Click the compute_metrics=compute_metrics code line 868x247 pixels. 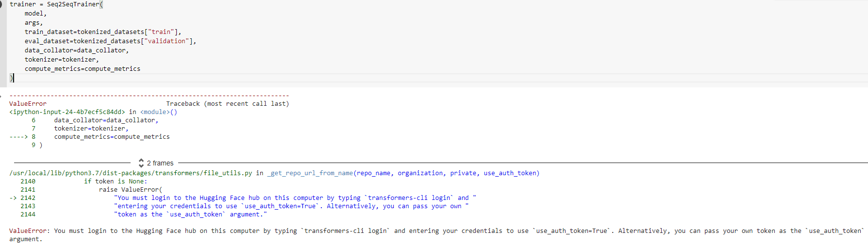tap(83, 69)
